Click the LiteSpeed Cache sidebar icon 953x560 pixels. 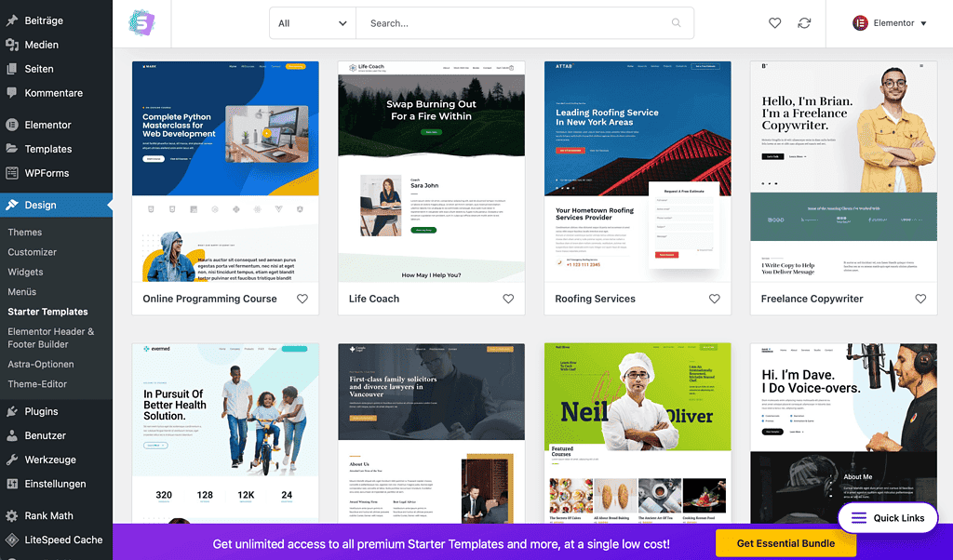[x=13, y=540]
